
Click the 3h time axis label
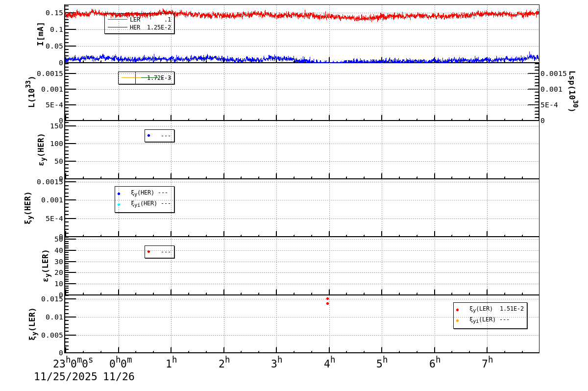[x=277, y=363]
